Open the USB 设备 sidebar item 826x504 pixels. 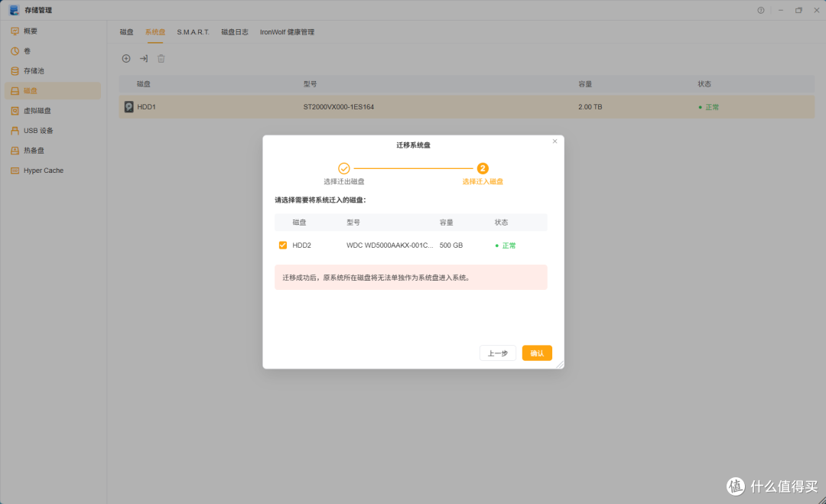53,131
